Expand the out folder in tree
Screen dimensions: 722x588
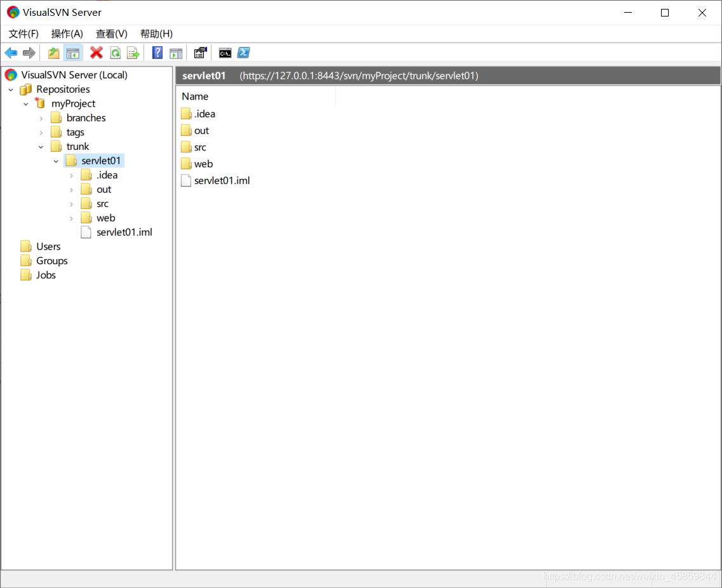(x=71, y=190)
